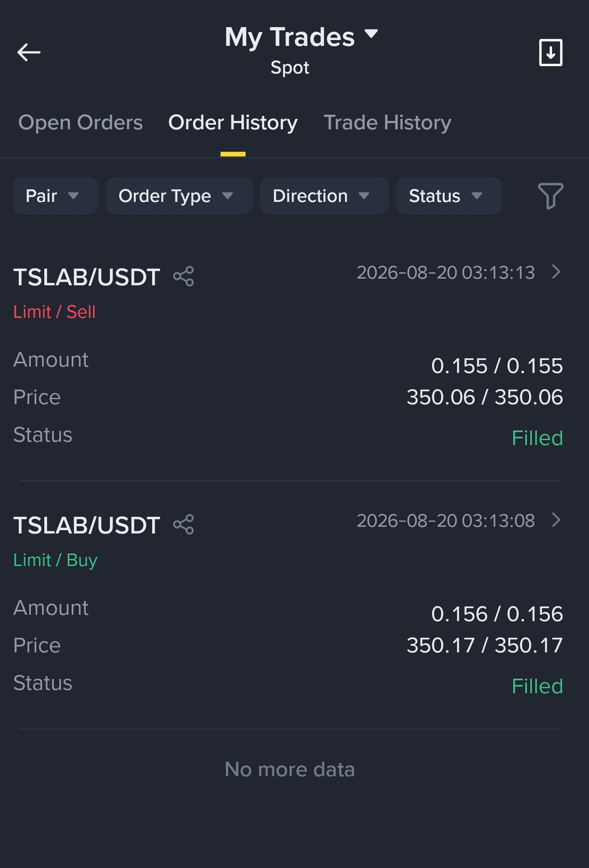Switch to the Open Orders tab
The width and height of the screenshot is (589, 868).
80,123
